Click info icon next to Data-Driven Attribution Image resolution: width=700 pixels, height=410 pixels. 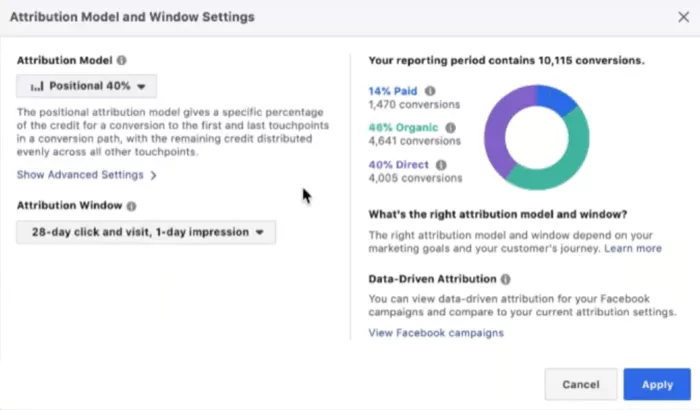tap(505, 279)
